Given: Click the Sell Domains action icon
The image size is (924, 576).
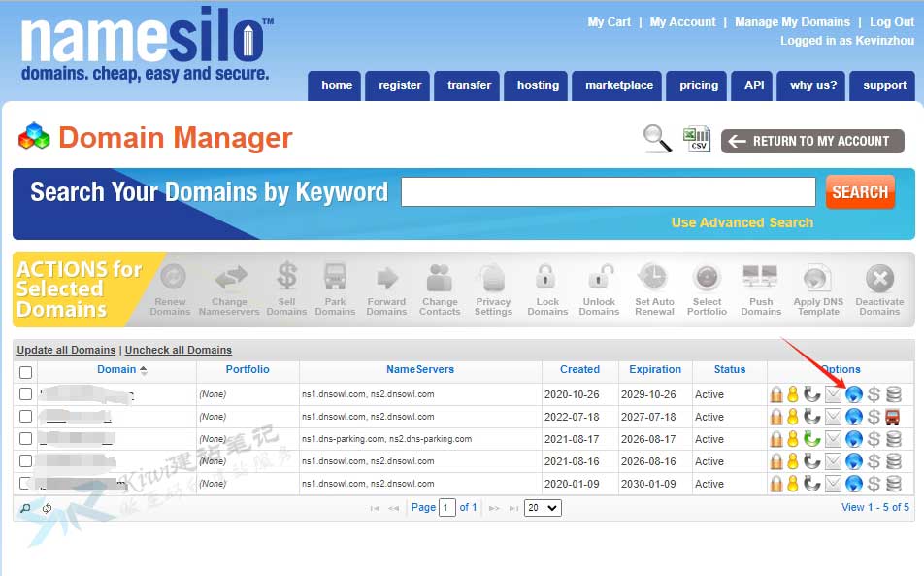Looking at the screenshot, I should click(x=287, y=275).
